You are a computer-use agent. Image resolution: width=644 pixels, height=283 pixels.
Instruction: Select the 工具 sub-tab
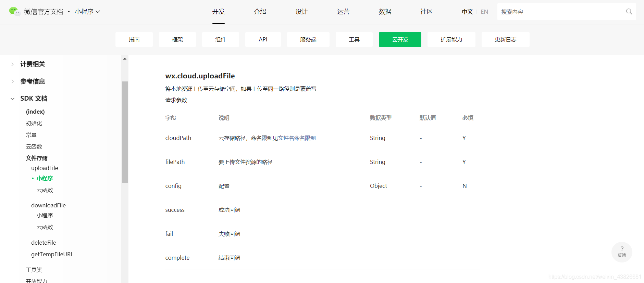[354, 39]
